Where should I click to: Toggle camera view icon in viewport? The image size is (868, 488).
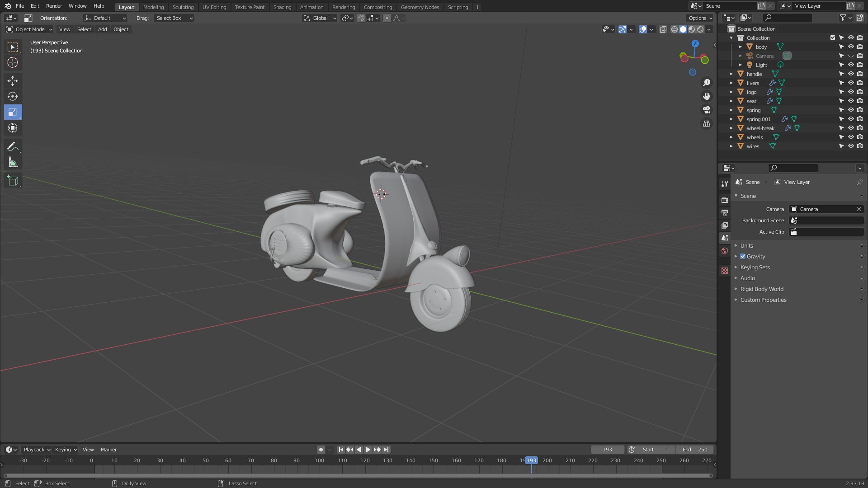click(x=707, y=110)
